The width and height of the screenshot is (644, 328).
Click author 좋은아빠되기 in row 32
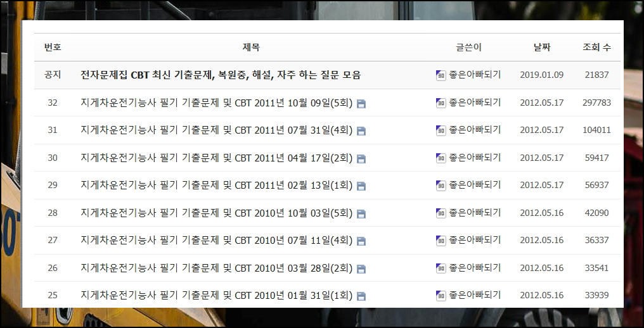coord(475,102)
